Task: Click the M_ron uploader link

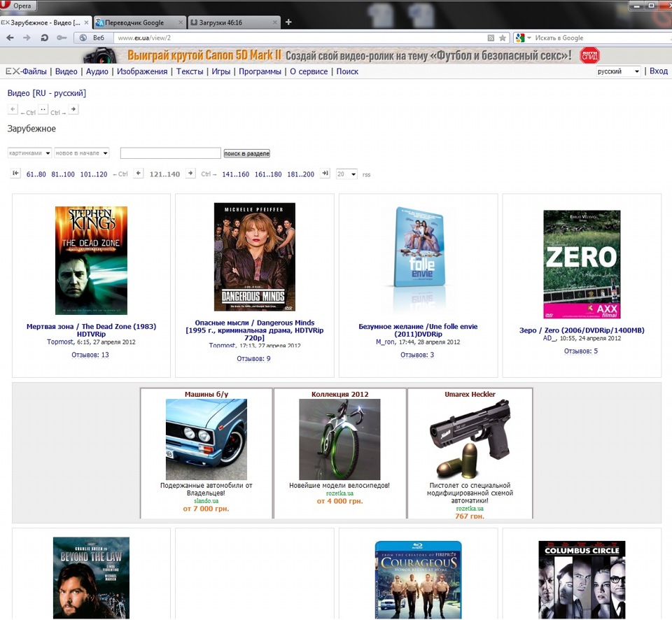Action: pos(385,342)
